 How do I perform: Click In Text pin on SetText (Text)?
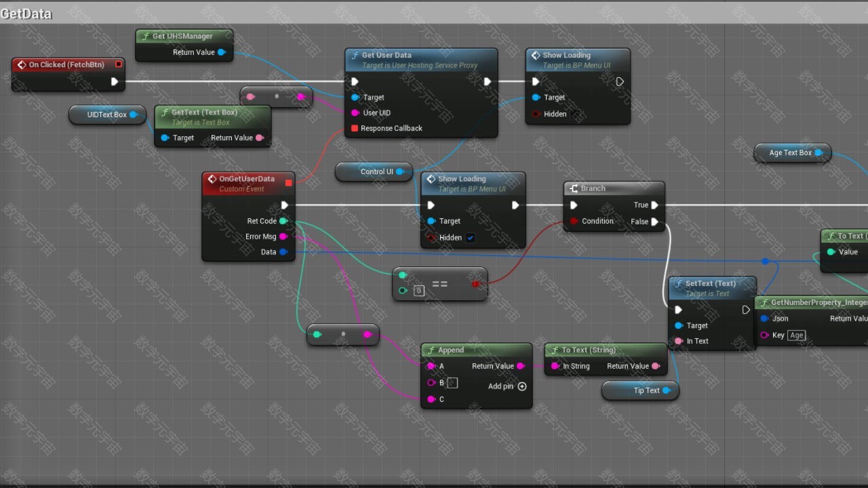click(679, 341)
